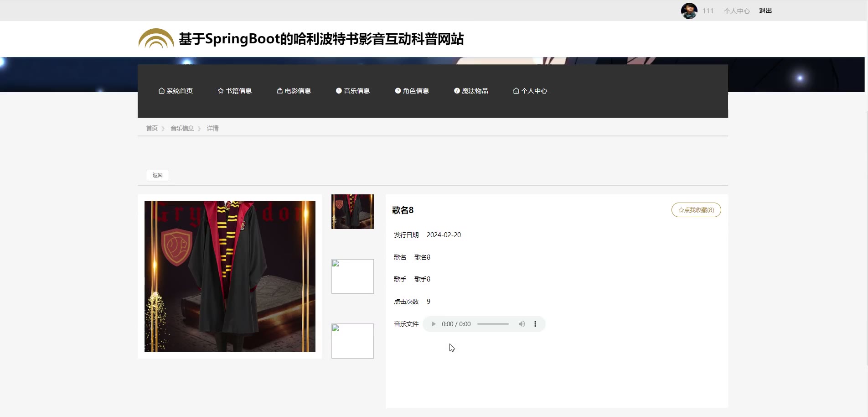Open 书籍信息 navigation item
The image size is (868, 417).
(235, 91)
